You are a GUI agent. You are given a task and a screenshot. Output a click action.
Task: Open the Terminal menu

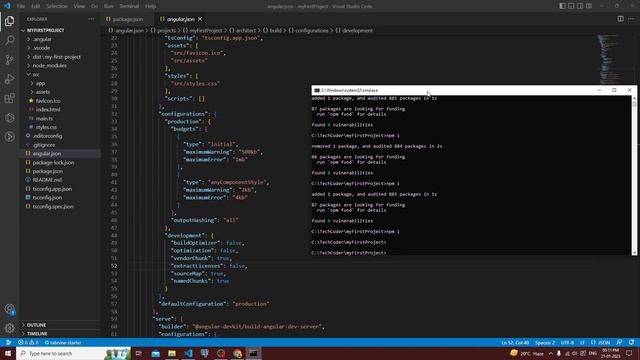tap(129, 6)
